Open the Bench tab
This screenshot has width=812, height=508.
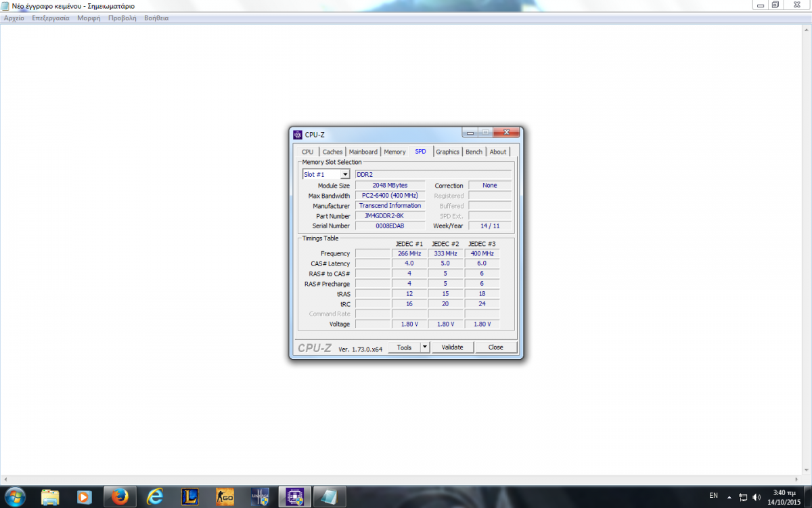pos(474,152)
